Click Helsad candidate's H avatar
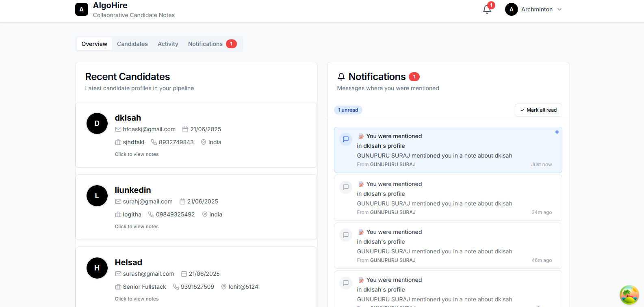Image resolution: width=644 pixels, height=307 pixels. (x=97, y=268)
